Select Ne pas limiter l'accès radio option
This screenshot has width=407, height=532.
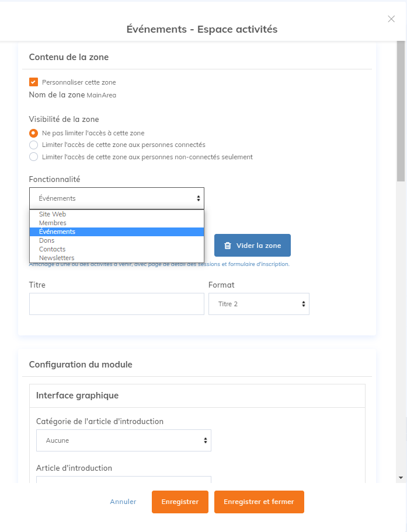coord(34,133)
